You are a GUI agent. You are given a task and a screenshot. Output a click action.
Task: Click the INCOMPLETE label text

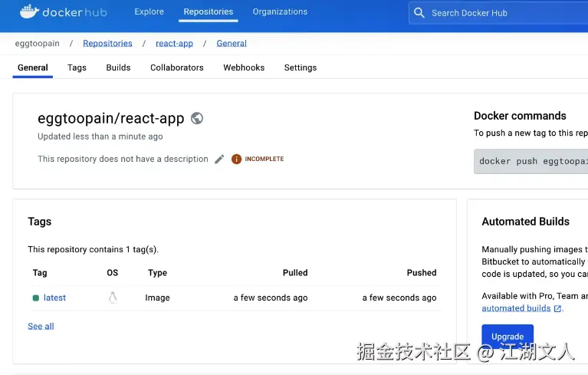pyautogui.click(x=264, y=159)
